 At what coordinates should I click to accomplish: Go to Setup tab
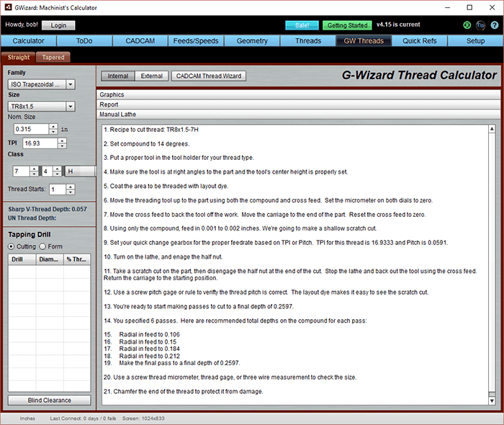pos(475,41)
